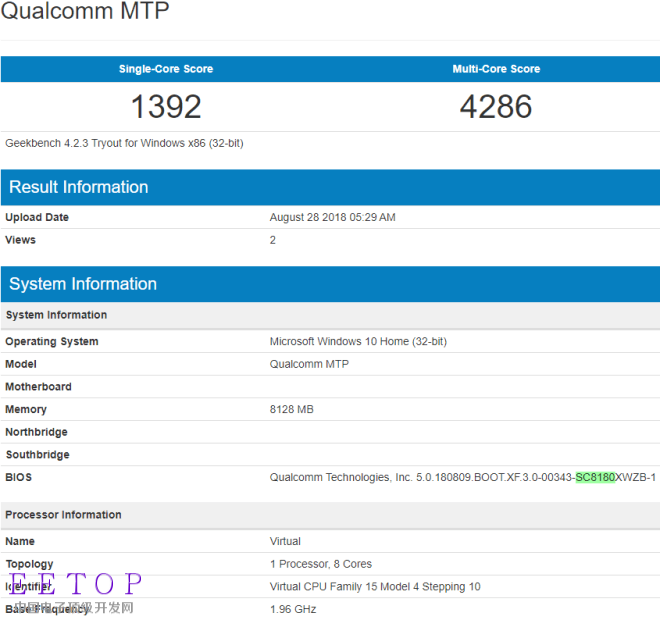The image size is (660, 620).
Task: Click the Qualcomm MTP page title
Action: click(x=85, y=12)
